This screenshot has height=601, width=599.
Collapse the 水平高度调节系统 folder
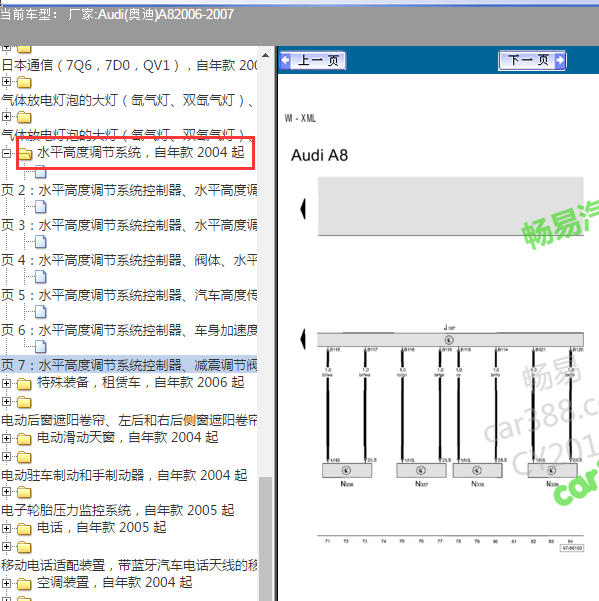(x=6, y=154)
